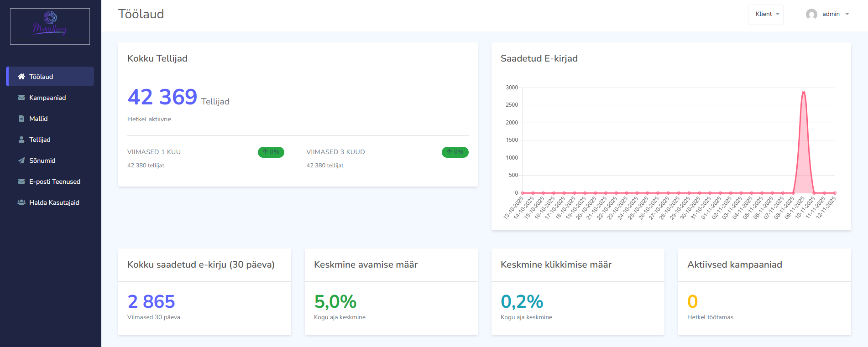
Task: Click the envelope icon beside Kampaaniad
Action: pos(21,98)
